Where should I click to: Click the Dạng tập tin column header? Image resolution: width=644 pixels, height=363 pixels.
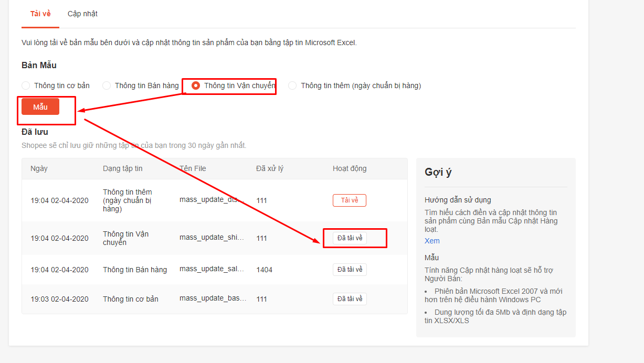click(122, 168)
